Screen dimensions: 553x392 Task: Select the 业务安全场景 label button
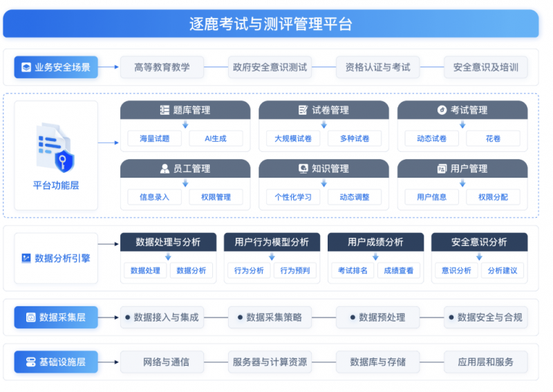coord(56,67)
